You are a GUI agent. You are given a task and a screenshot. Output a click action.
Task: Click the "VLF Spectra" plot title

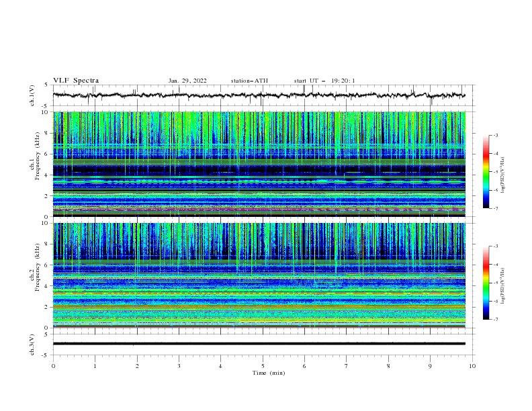76,81
